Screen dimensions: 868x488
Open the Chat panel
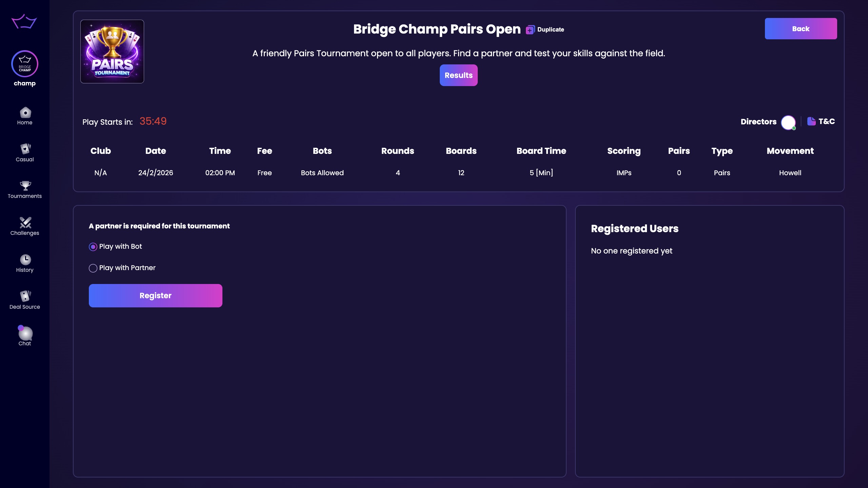pos(24,336)
